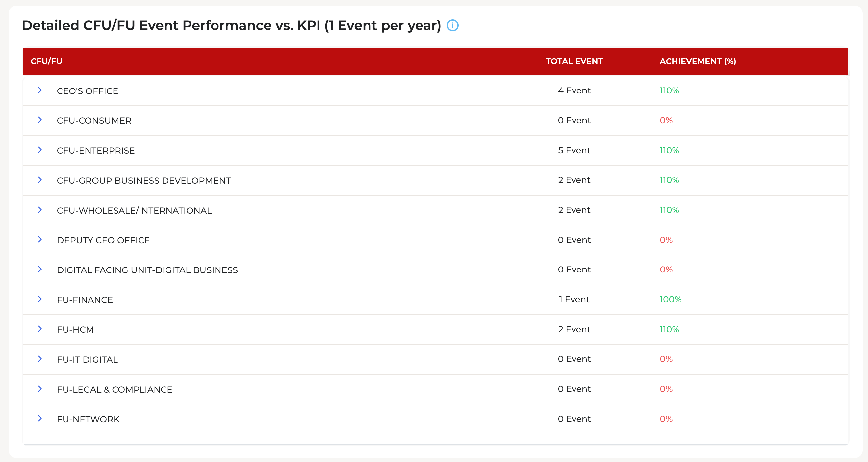This screenshot has width=868, height=462.
Task: Expand the DEPUTY CEO OFFICE chevron
Action: tap(40, 240)
